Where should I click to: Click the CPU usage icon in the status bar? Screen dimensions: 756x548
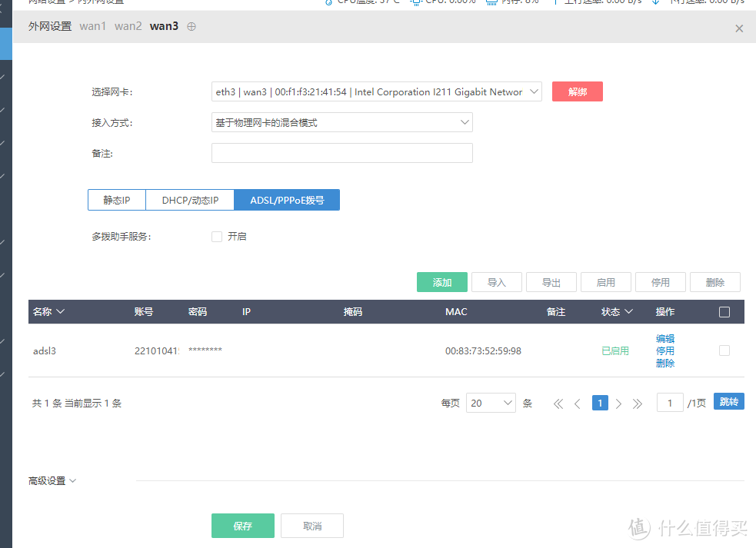(x=415, y=3)
